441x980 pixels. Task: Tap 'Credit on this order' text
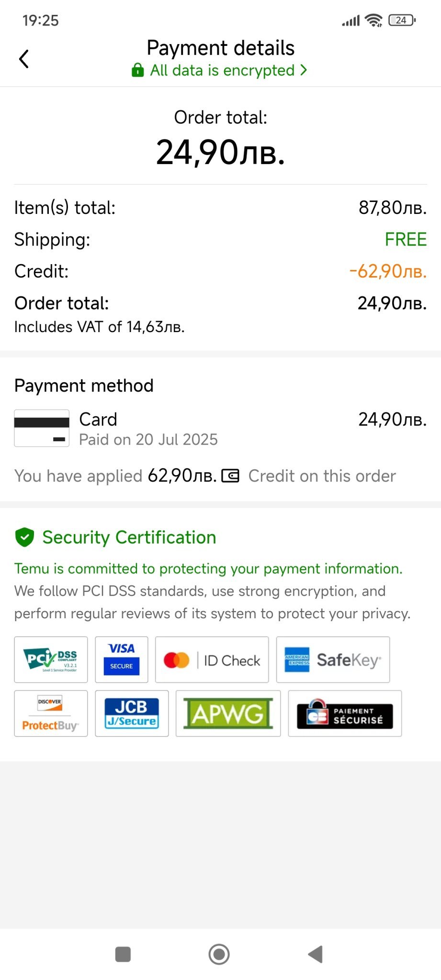pos(322,476)
